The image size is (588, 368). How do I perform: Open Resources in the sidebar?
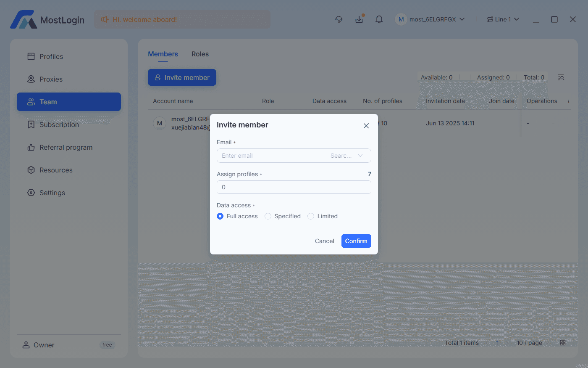69,170
